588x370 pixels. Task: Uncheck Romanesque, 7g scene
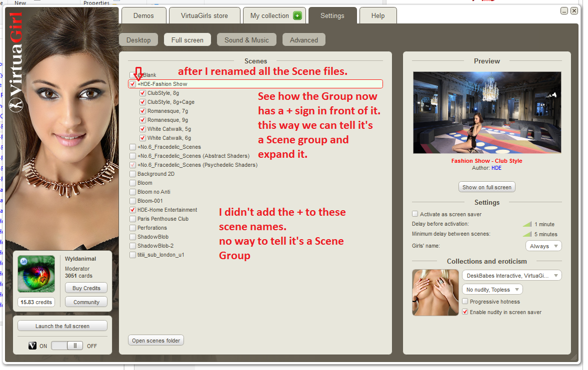click(x=142, y=111)
